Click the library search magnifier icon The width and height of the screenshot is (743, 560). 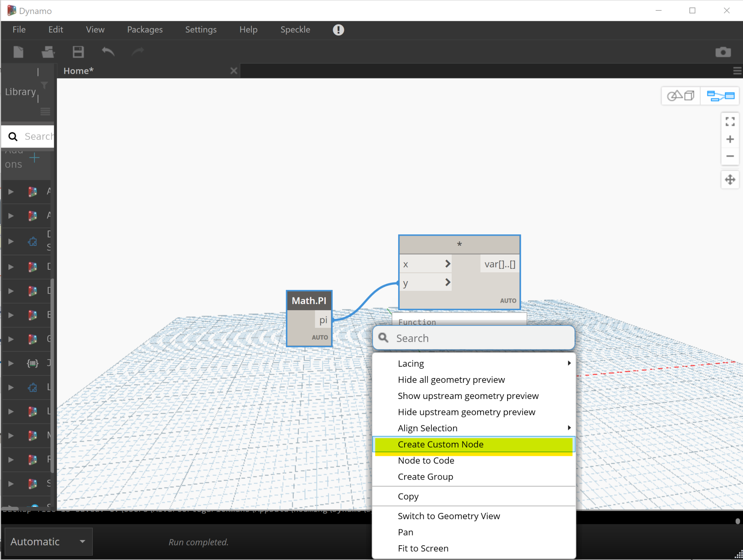13,136
